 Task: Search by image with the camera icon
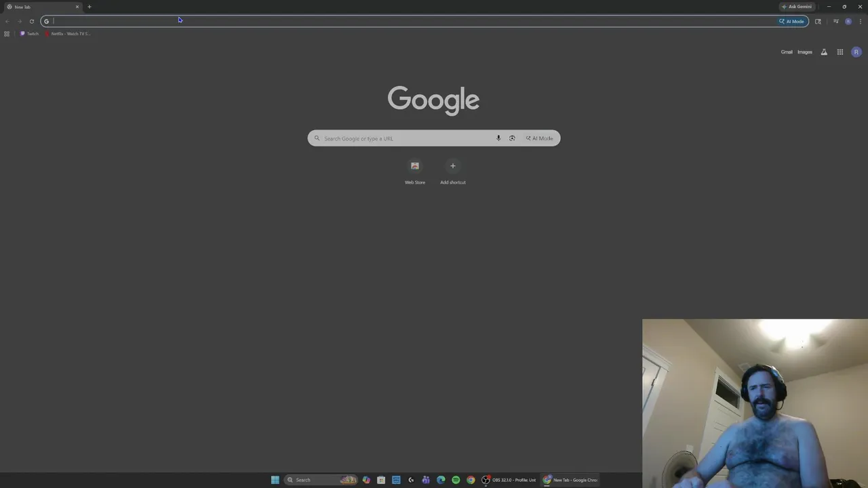pyautogui.click(x=512, y=138)
